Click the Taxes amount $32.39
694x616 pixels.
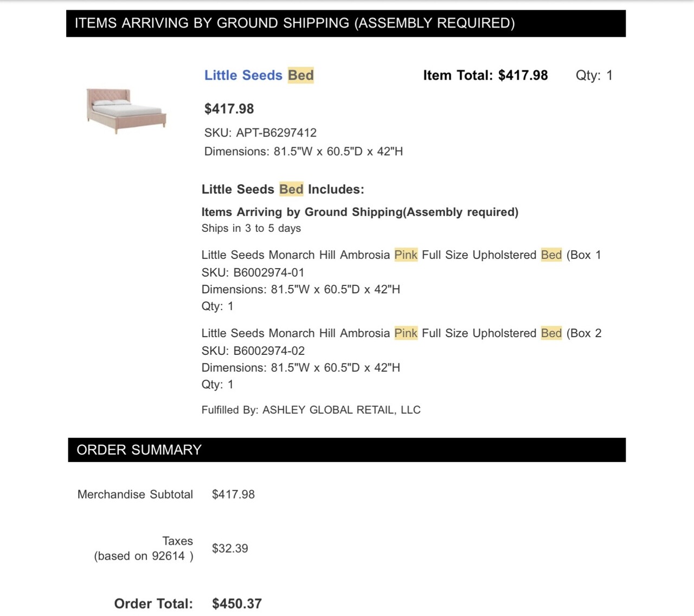coord(230,548)
